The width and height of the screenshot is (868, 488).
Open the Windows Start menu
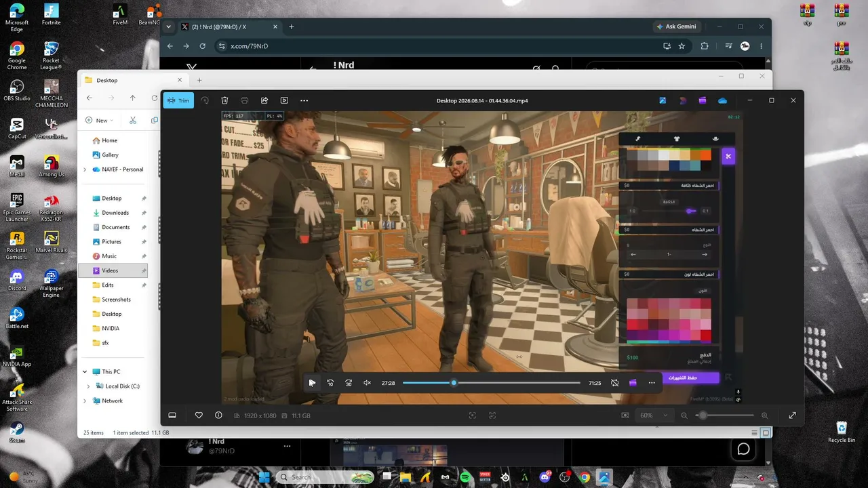pos(264,477)
